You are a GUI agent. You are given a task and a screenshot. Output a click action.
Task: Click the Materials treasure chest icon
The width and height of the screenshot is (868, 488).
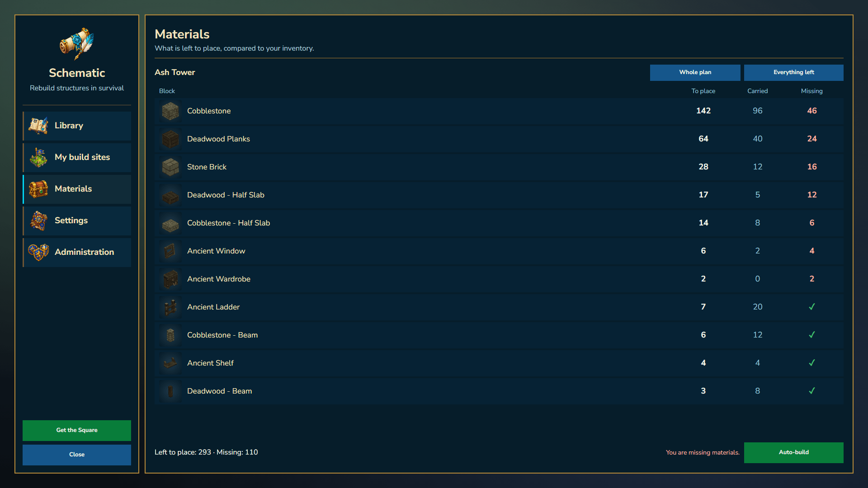pos(38,189)
